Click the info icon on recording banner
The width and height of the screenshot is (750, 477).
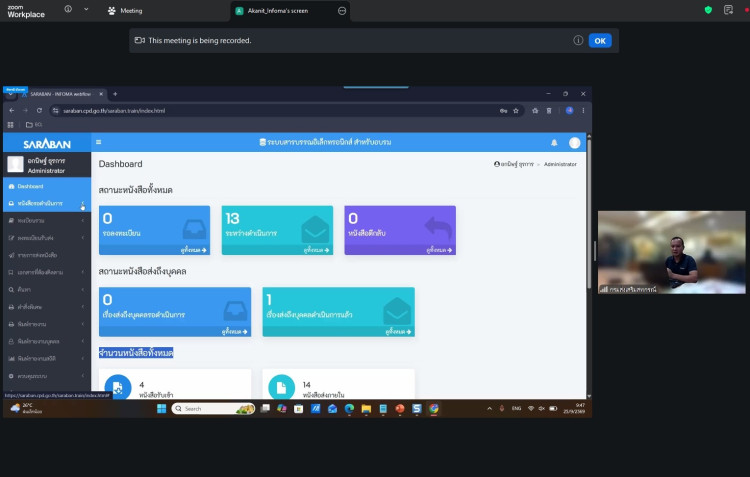[578, 40]
